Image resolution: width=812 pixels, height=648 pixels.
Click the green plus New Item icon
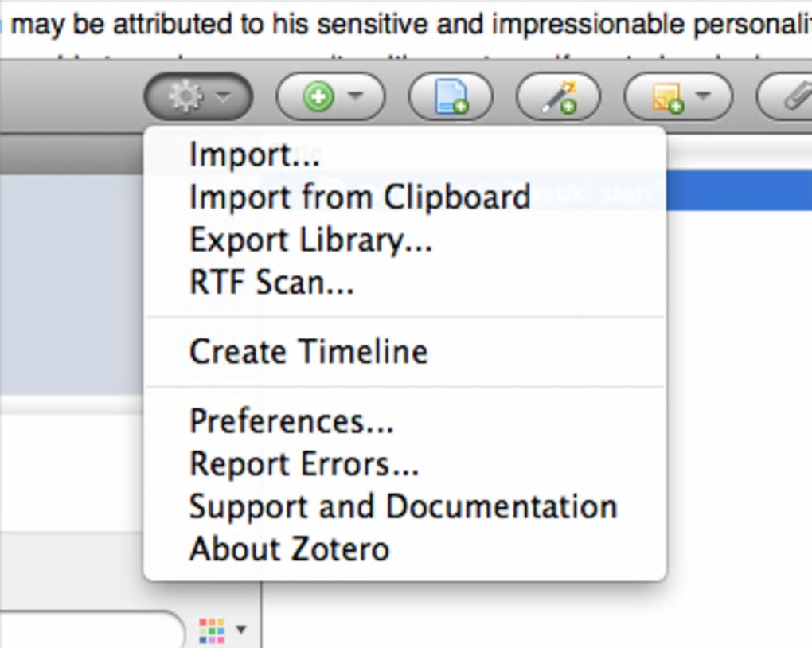click(318, 98)
